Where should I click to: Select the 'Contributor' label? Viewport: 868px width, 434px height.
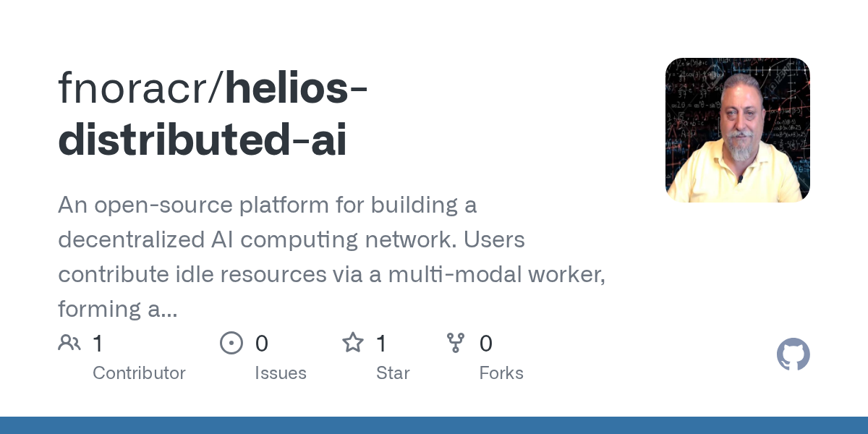click(x=139, y=373)
